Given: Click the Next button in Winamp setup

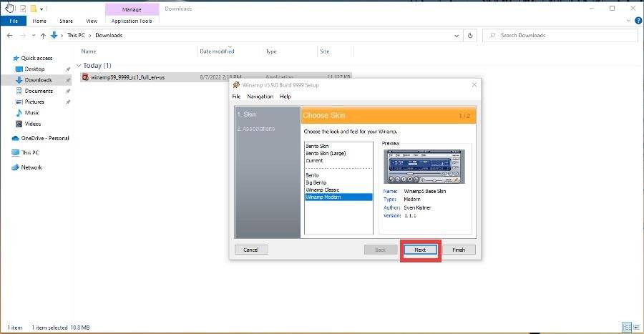Looking at the screenshot, I should click(420, 250).
